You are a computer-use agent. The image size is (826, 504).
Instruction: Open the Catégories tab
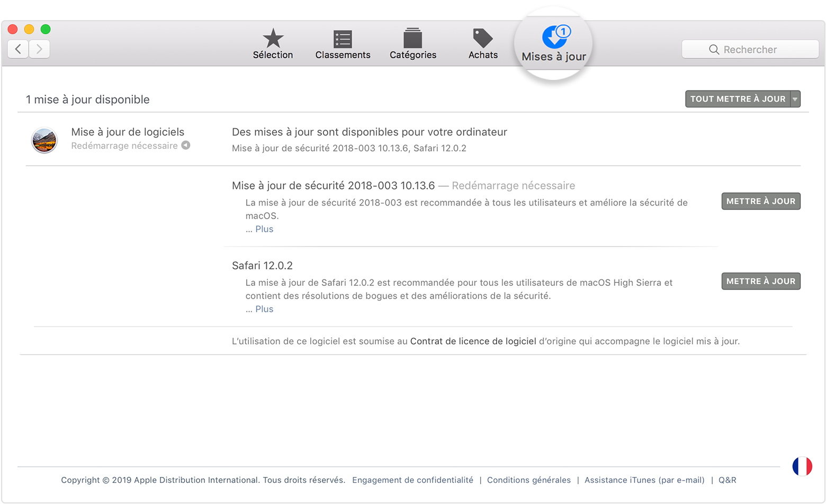(x=413, y=44)
